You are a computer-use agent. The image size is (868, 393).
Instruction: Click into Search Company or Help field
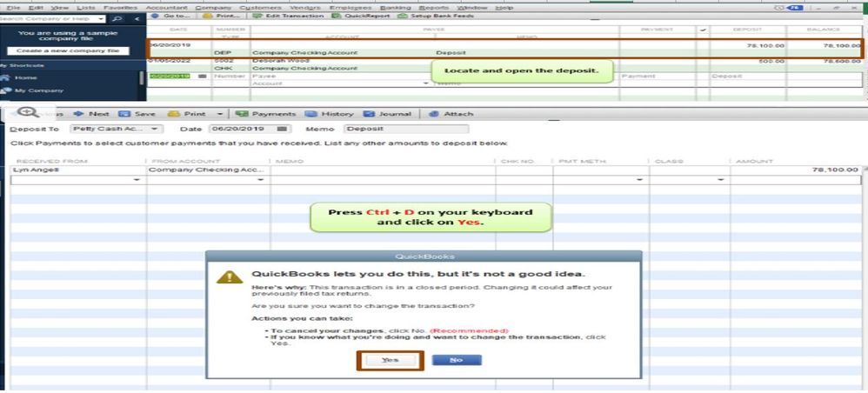(48, 19)
